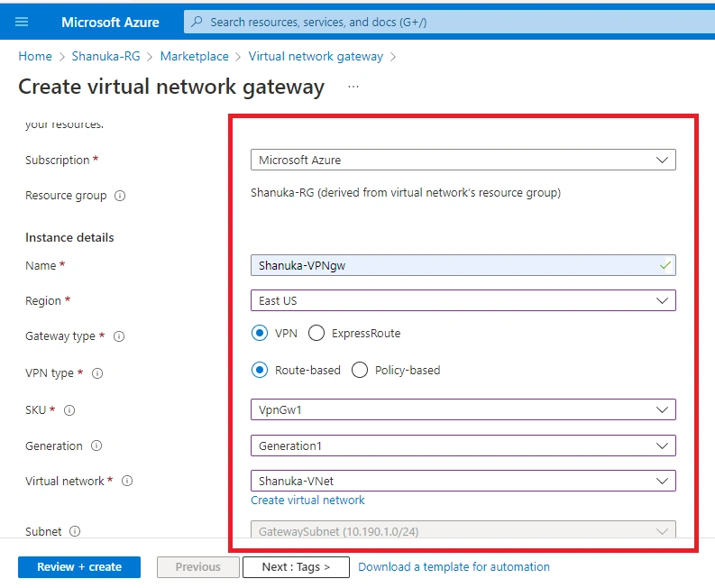Go to Shanuka-RG breadcrumb
Viewport: 715px width, 588px height.
tap(105, 56)
